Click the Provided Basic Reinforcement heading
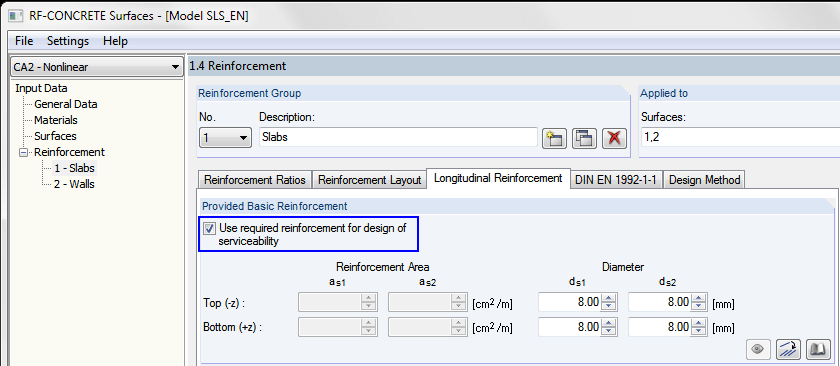This screenshot has width=840, height=366. coord(274,206)
